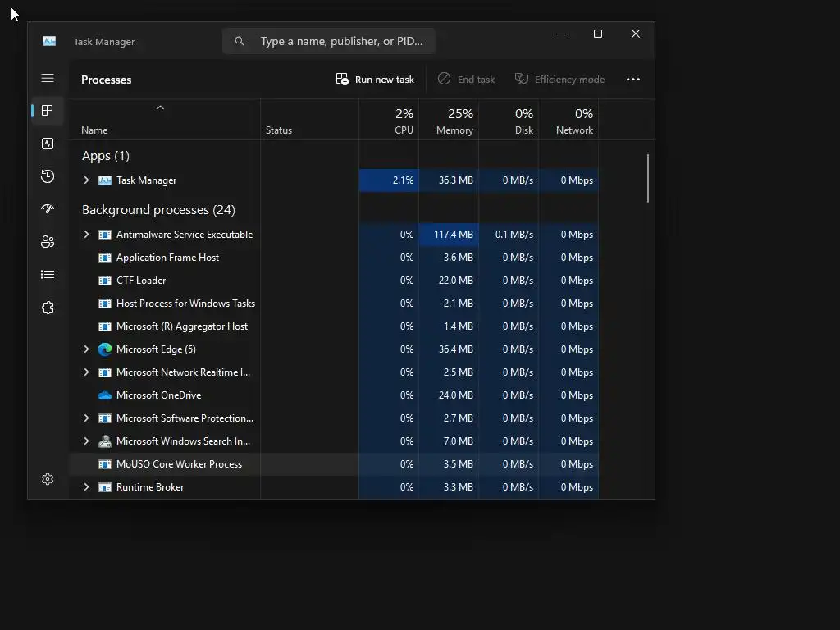840x630 pixels.
Task: Click the MoUSO Core Worker Process icon
Action: (x=105, y=464)
